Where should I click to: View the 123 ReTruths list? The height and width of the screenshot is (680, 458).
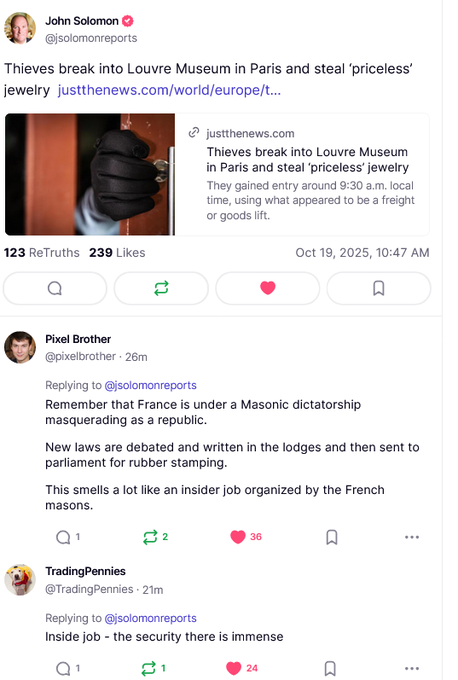(x=42, y=253)
